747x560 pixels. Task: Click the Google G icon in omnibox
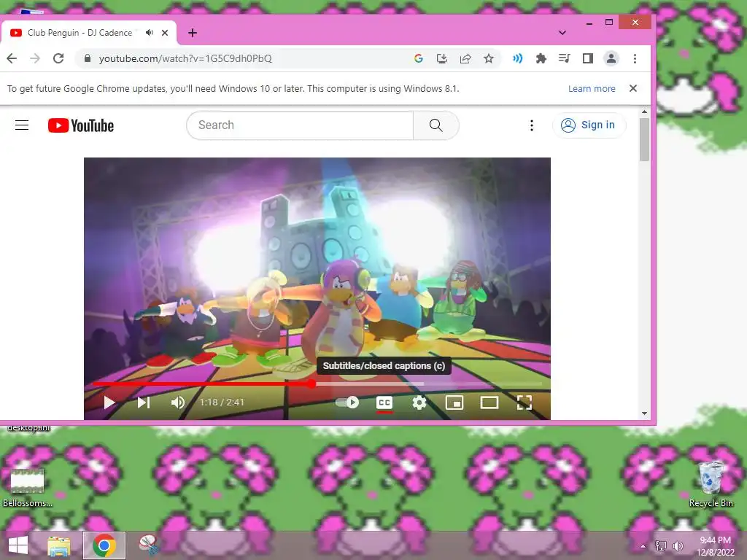tap(419, 58)
